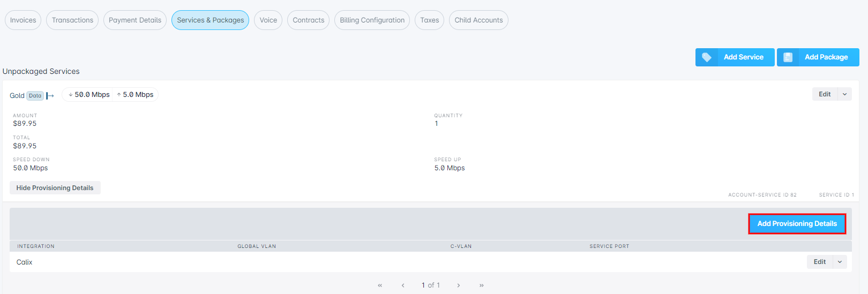Click Hide Provisioning Details button
This screenshot has height=294, width=868.
click(55, 188)
